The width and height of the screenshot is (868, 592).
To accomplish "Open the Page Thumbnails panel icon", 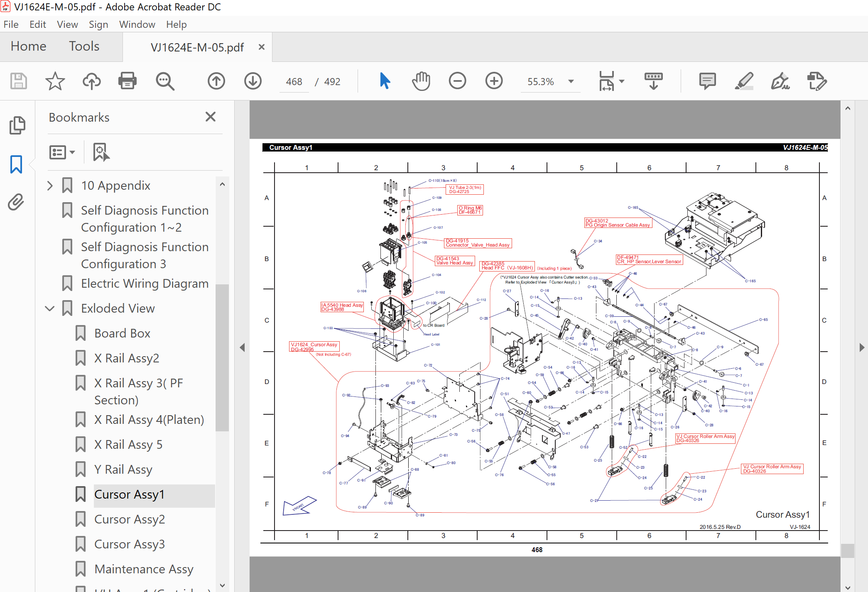I will tap(17, 125).
